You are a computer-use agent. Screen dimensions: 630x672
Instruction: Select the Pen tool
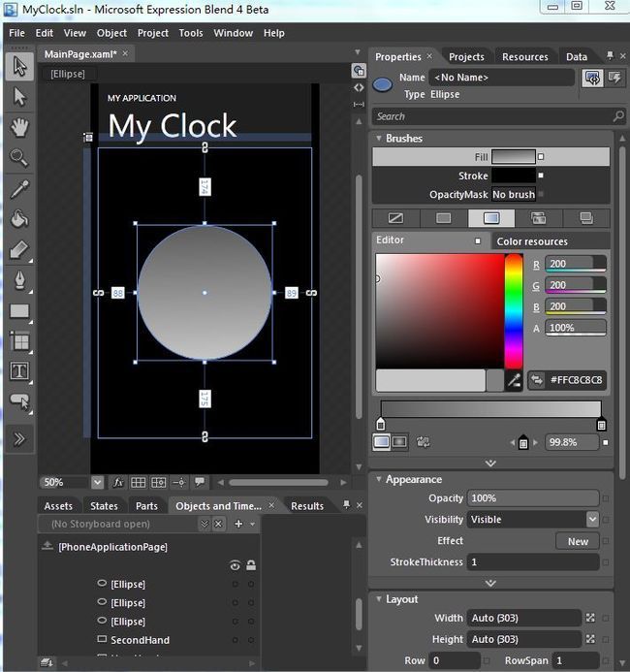click(19, 280)
